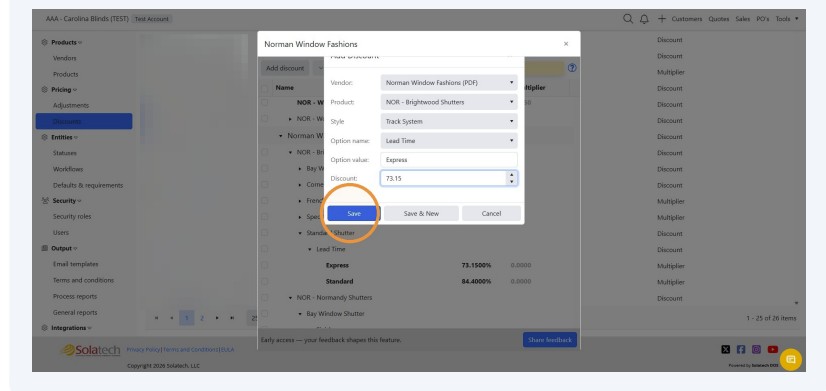Open Quotes in top navigation
The width and height of the screenshot is (826, 391).
(x=719, y=19)
